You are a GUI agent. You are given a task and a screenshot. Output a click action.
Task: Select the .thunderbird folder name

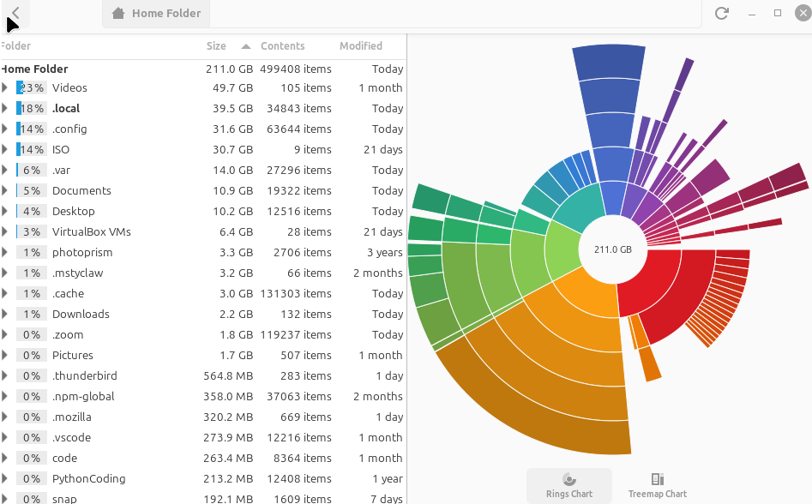pyautogui.click(x=84, y=375)
